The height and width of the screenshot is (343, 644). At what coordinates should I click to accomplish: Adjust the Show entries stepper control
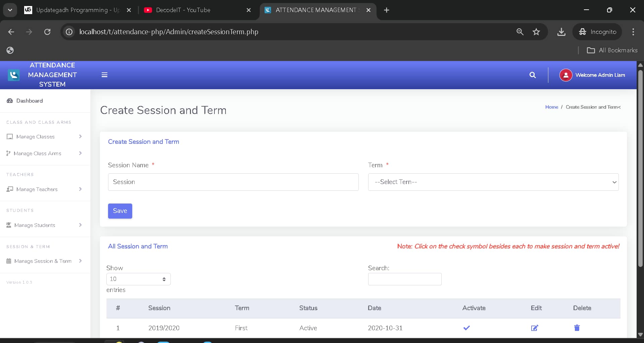coord(164,279)
